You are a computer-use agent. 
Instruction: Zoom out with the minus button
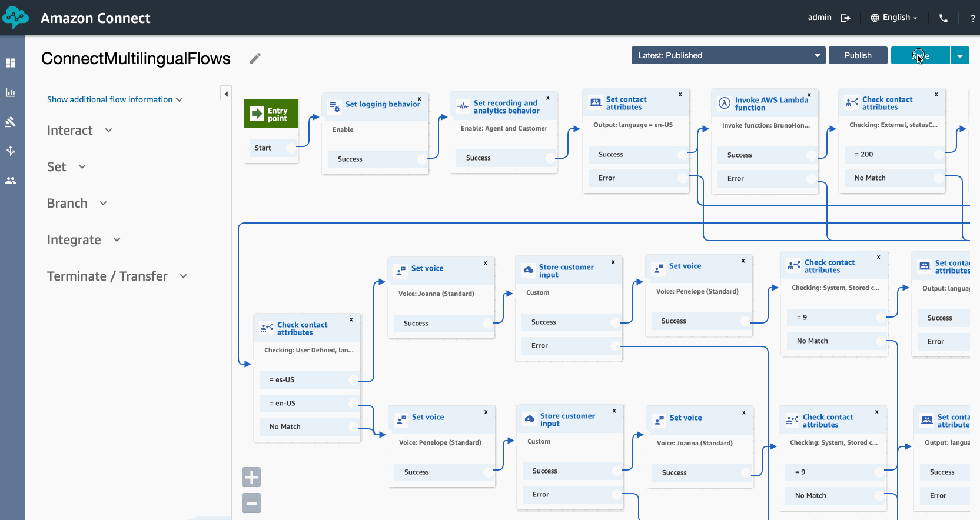click(x=251, y=503)
